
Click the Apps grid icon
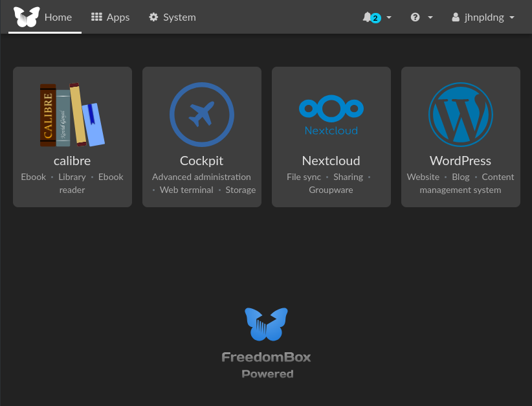(96, 17)
